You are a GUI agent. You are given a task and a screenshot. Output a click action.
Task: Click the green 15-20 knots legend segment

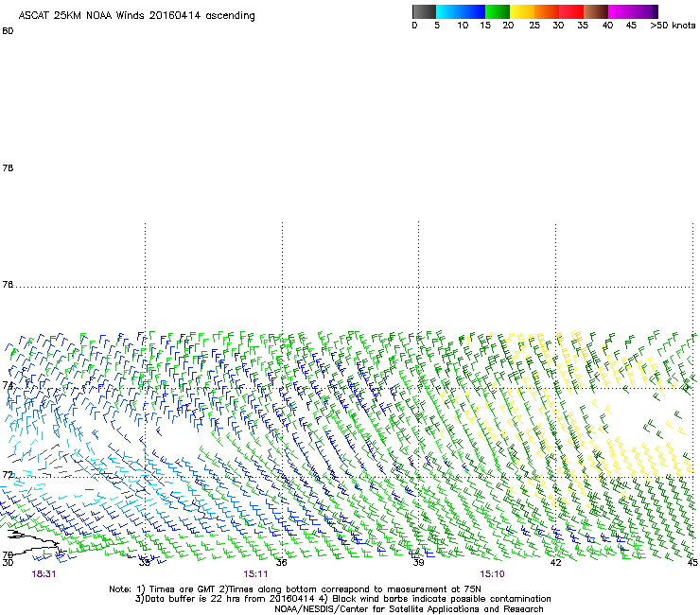(498, 11)
